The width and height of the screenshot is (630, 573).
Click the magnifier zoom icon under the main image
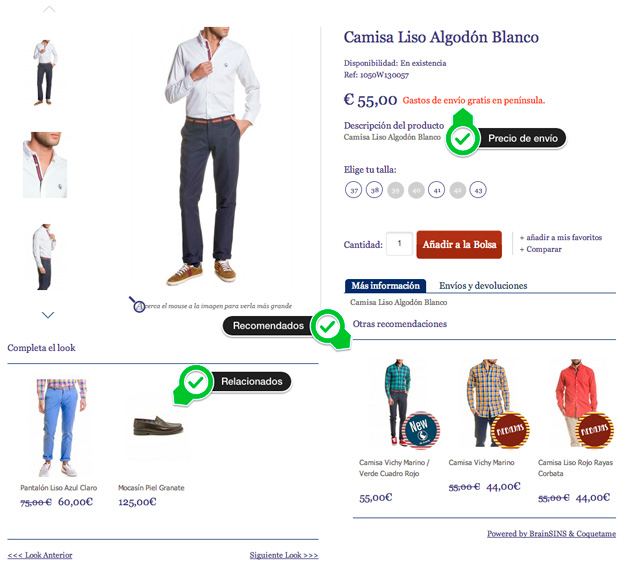click(137, 305)
